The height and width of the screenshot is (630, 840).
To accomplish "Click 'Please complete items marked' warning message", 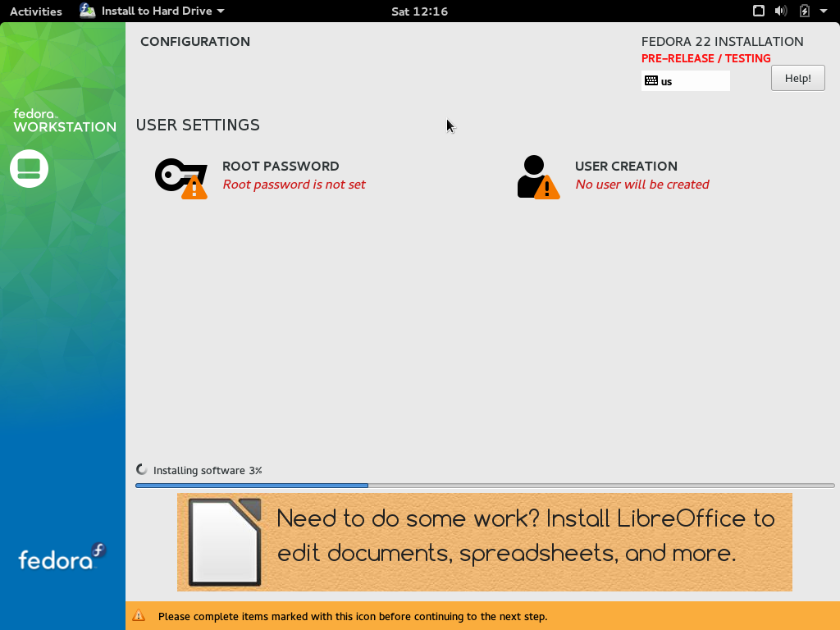I will pyautogui.click(x=353, y=617).
